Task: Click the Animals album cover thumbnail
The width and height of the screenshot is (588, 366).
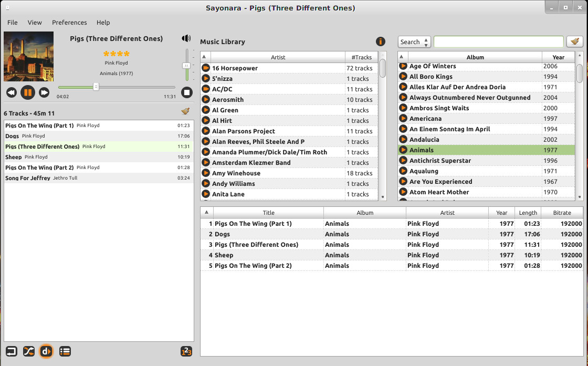Action: (28, 56)
